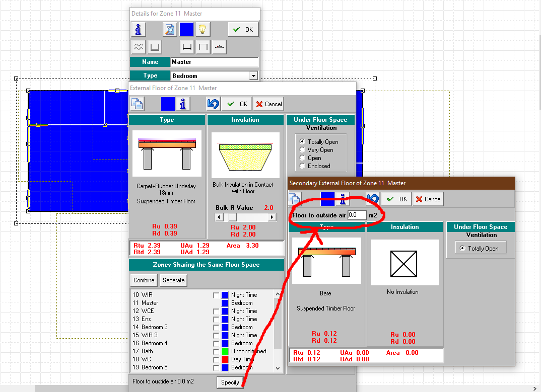This screenshot has height=392, width=541.
Task: Tick the checkbox for zone 17 Bath
Action: [216, 351]
